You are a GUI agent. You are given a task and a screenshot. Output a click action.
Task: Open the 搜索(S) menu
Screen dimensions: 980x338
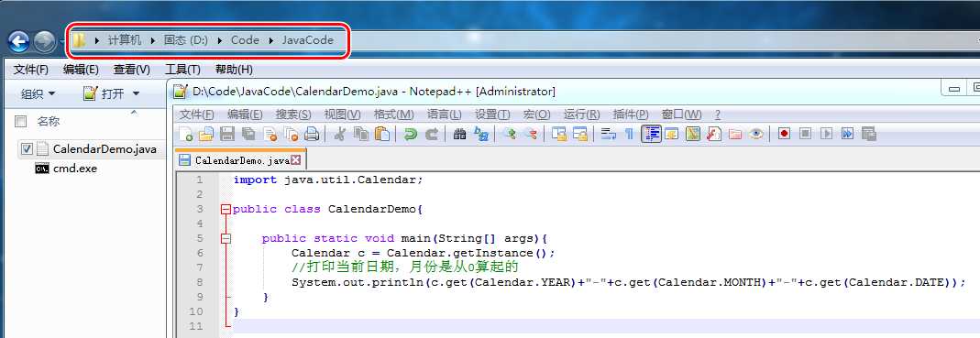(293, 114)
